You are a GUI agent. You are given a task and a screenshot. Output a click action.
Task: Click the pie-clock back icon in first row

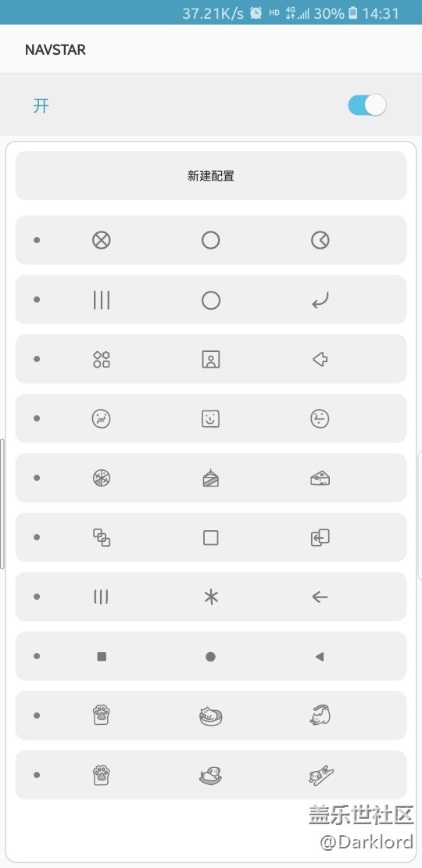[320, 240]
